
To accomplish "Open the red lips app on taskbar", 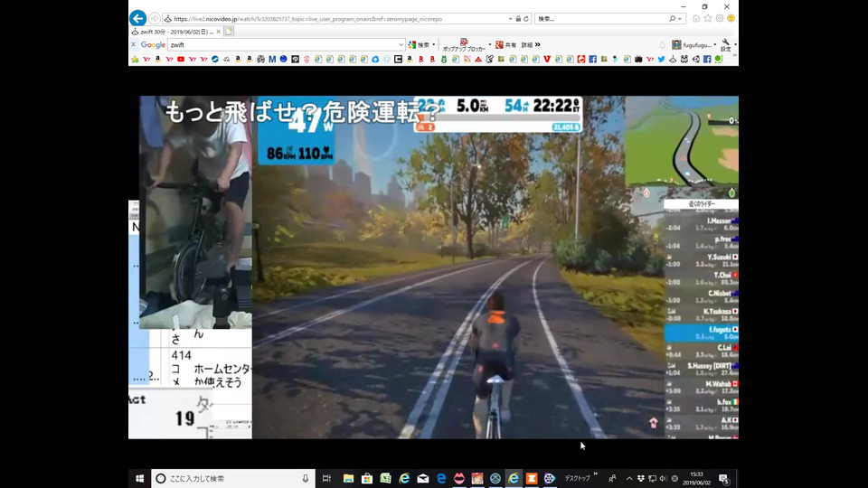I will pyautogui.click(x=459, y=478).
